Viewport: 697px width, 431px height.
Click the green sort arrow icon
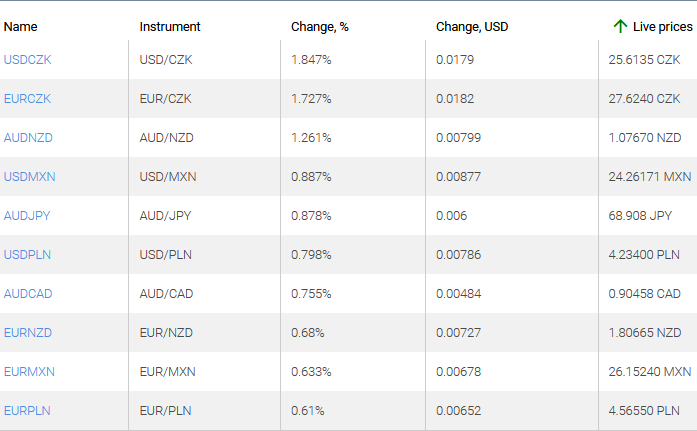[620, 26]
